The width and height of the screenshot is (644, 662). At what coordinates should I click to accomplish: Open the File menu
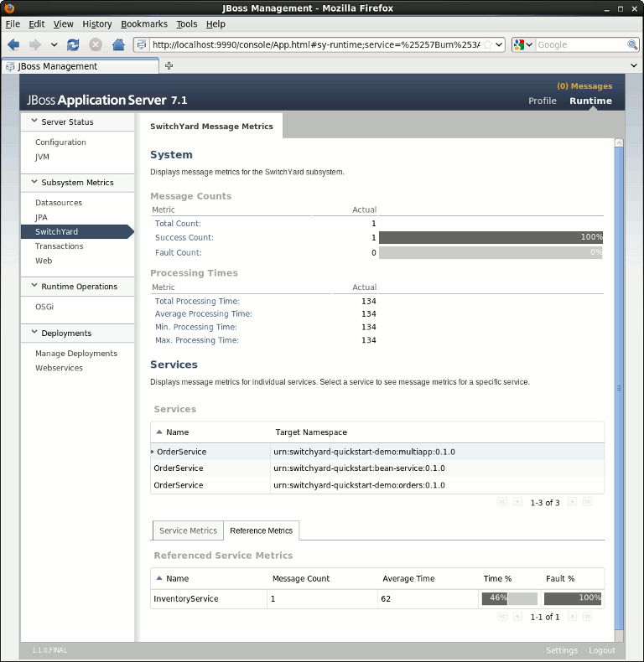pyautogui.click(x=13, y=24)
